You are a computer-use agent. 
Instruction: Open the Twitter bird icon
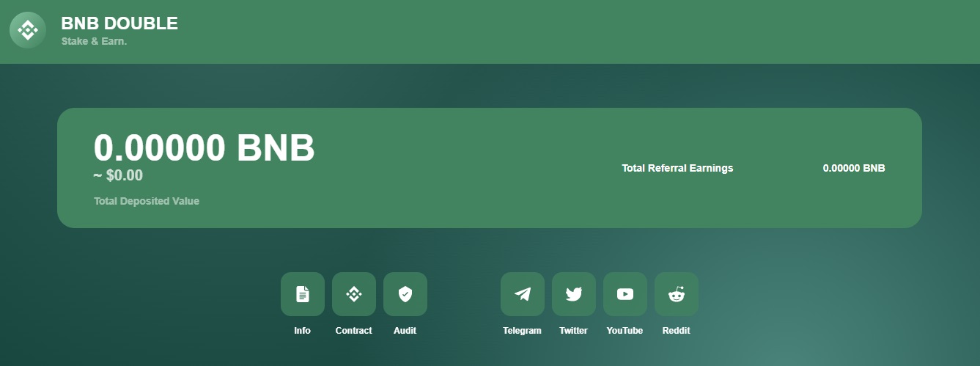pos(574,294)
